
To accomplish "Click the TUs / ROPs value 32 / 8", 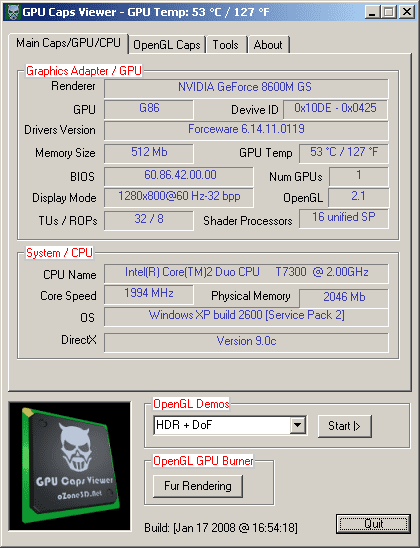I will coord(149,221).
